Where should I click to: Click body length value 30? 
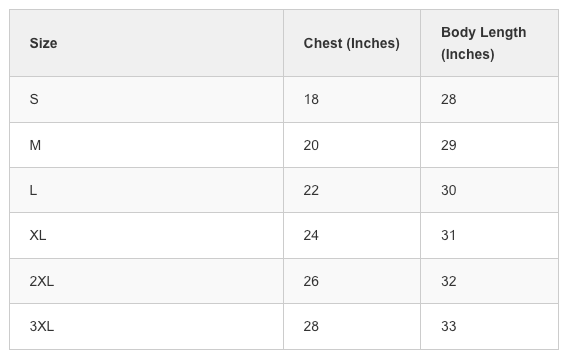[x=449, y=190]
